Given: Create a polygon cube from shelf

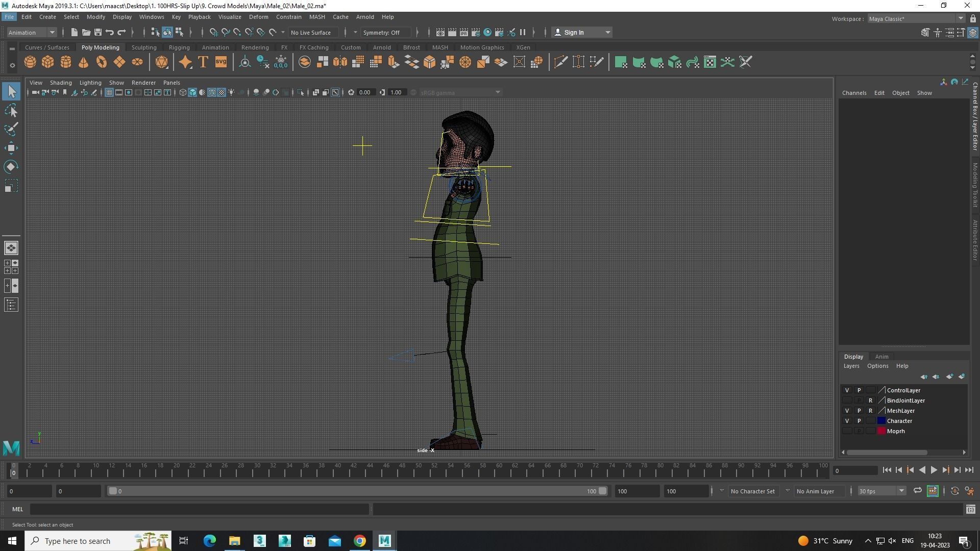Looking at the screenshot, I should [x=48, y=62].
